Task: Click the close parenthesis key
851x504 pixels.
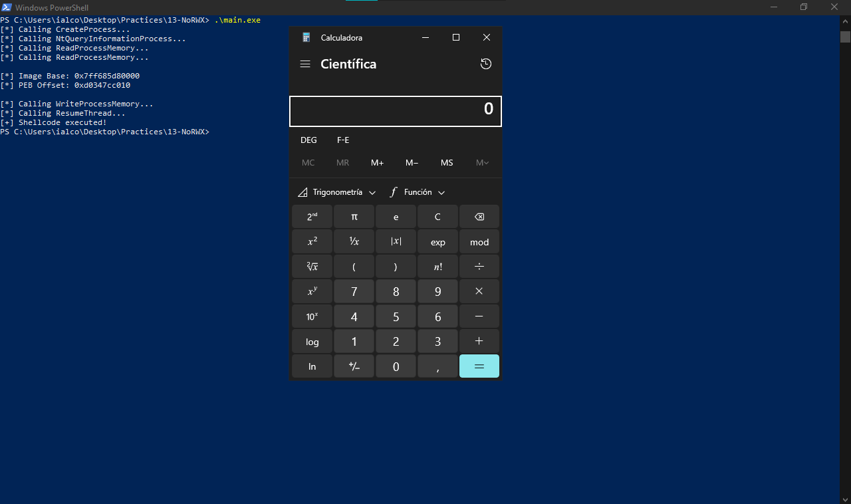Action: coord(396,267)
